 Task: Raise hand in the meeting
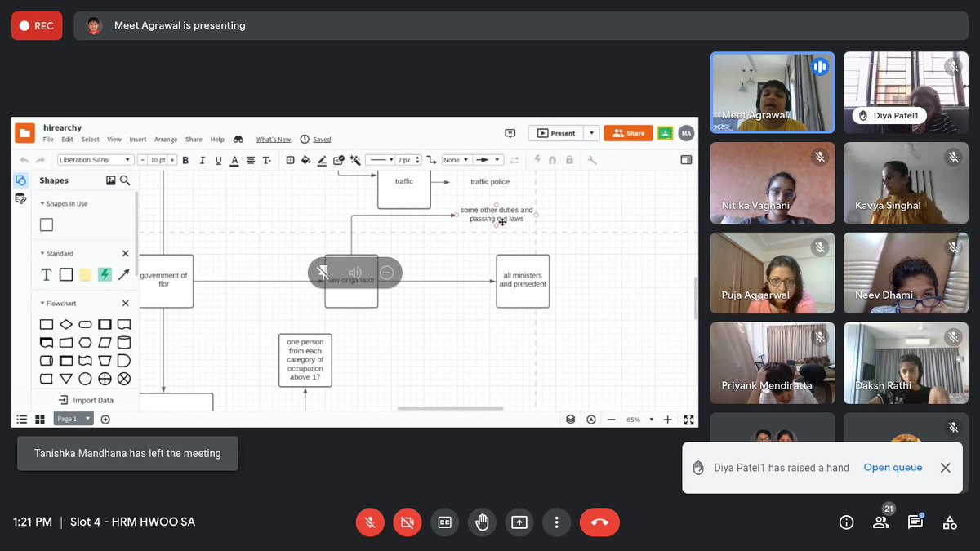click(x=482, y=522)
